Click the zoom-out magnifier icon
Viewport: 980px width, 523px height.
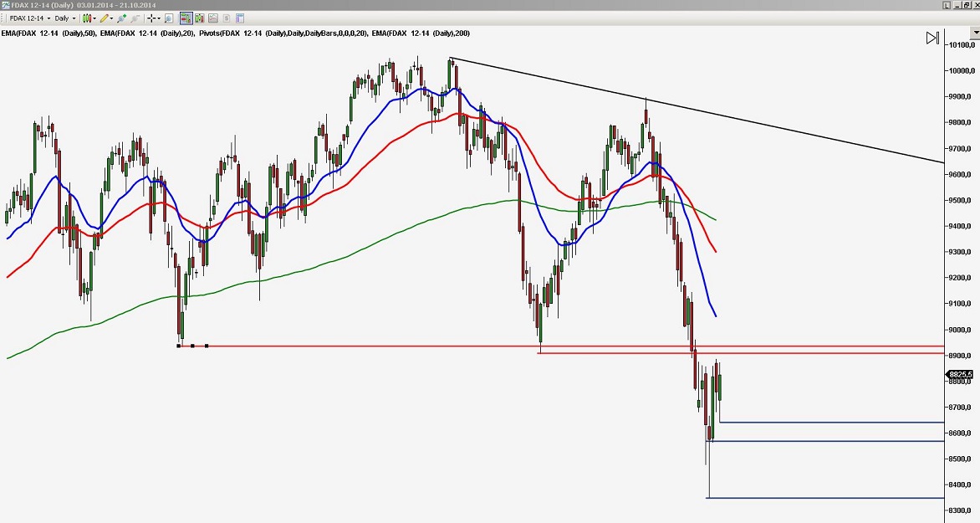[134, 18]
